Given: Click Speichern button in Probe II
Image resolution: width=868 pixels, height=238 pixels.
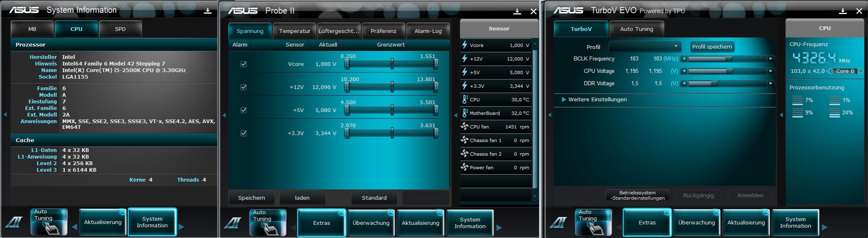Looking at the screenshot, I should point(252,198).
